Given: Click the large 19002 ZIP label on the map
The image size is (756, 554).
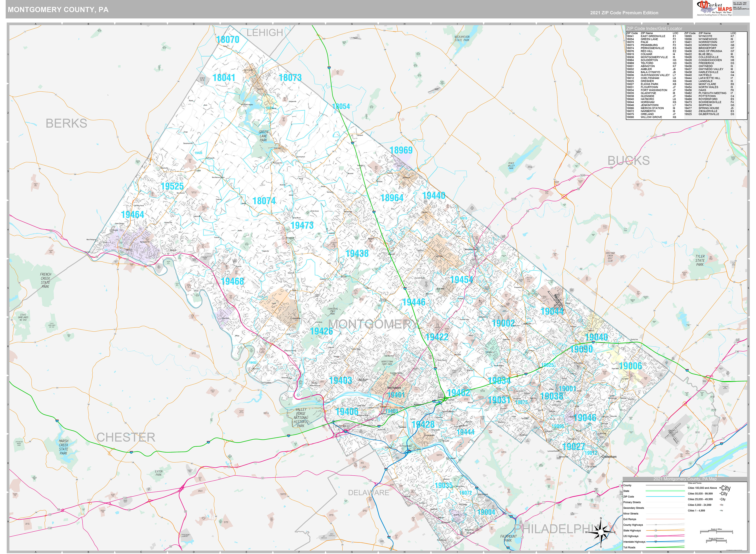Looking at the screenshot, I should click(503, 323).
